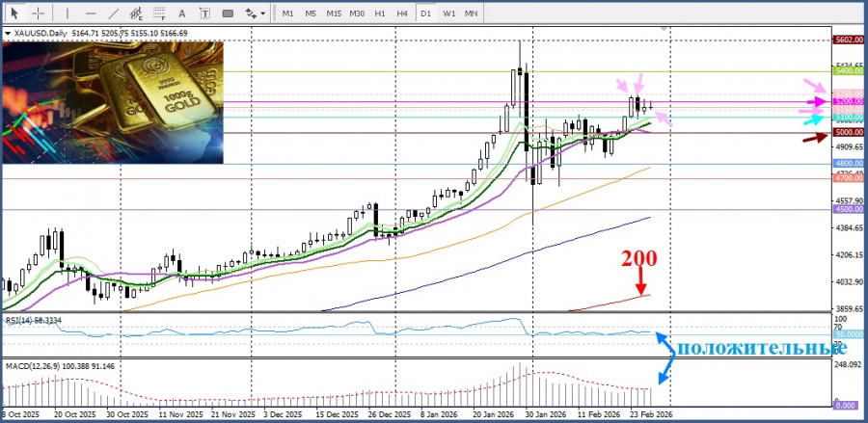This screenshot has width=868, height=423.
Task: Select the text label 'T' tool
Action: pyautogui.click(x=204, y=13)
